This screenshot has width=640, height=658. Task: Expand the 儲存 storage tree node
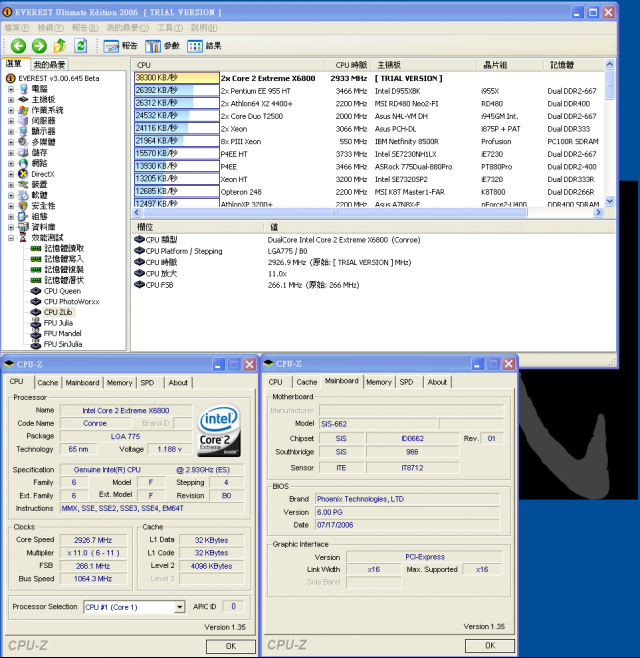pos(11,153)
